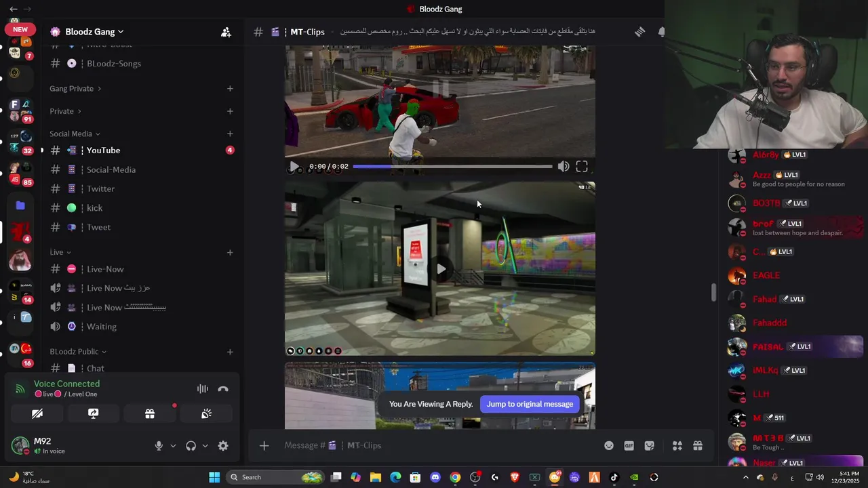
Task: Open the soundboard party popper button
Action: point(206,413)
